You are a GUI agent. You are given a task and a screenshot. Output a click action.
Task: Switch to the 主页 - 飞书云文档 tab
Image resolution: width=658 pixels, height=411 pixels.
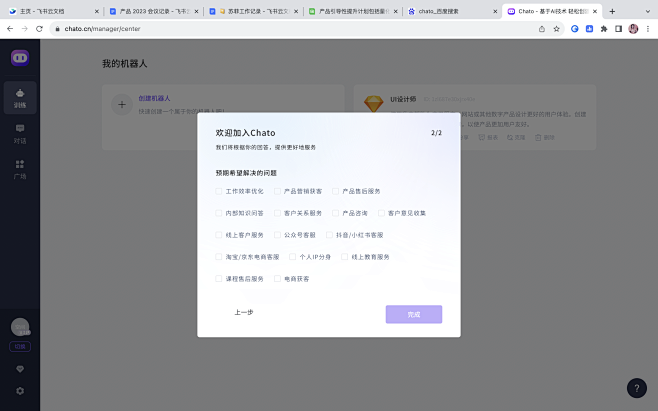tap(52, 11)
